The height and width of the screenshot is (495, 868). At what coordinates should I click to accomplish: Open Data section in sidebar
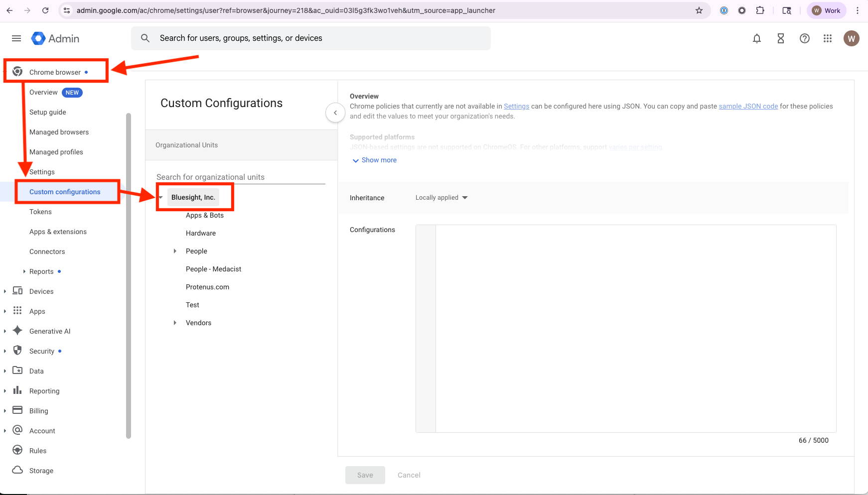coord(36,371)
